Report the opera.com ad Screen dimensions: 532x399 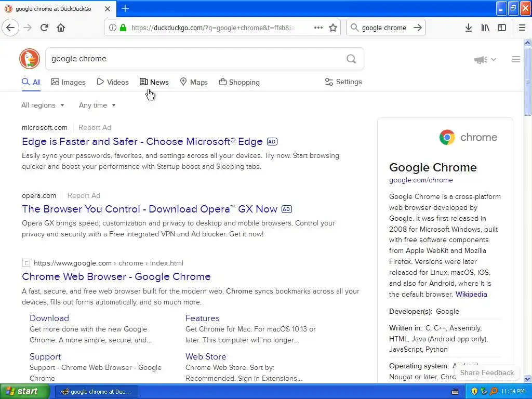(84, 195)
